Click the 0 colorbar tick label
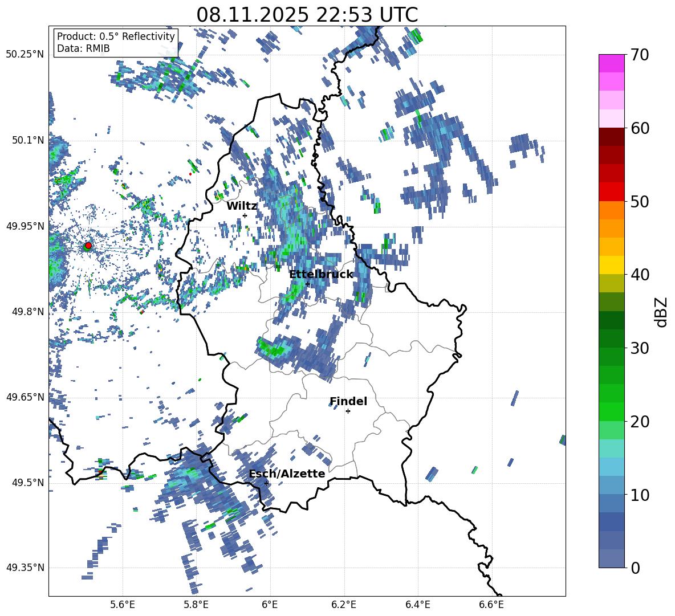The width and height of the screenshot is (675, 616). 635,568
